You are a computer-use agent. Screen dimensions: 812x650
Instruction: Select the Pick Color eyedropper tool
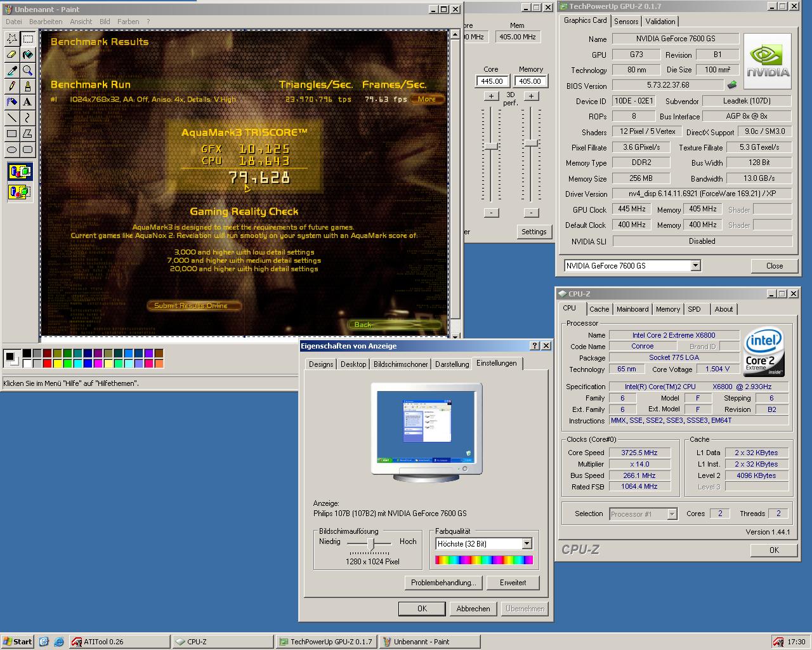coord(11,70)
